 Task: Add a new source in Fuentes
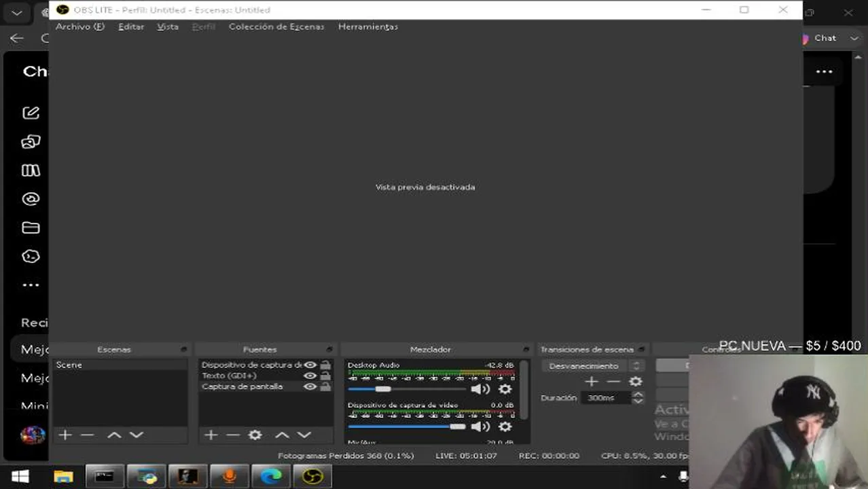211,435
